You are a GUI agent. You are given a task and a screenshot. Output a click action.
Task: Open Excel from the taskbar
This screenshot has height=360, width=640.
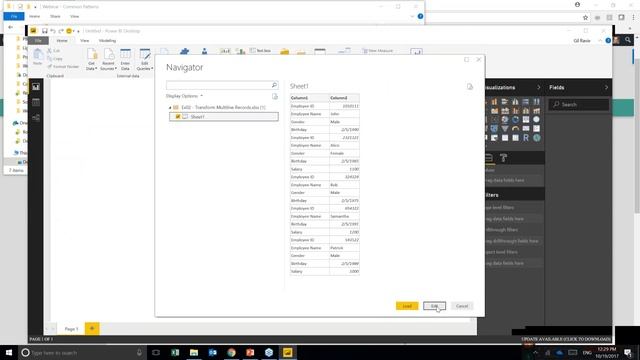[175, 352]
